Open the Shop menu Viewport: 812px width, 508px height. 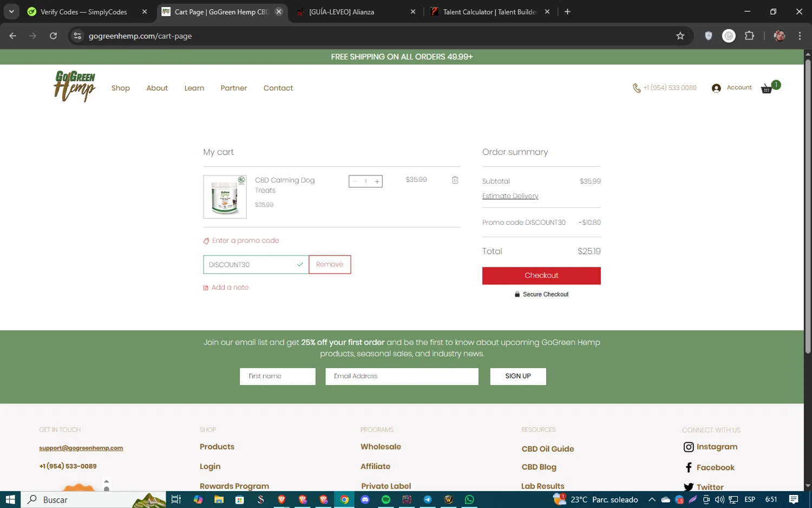[x=121, y=88]
